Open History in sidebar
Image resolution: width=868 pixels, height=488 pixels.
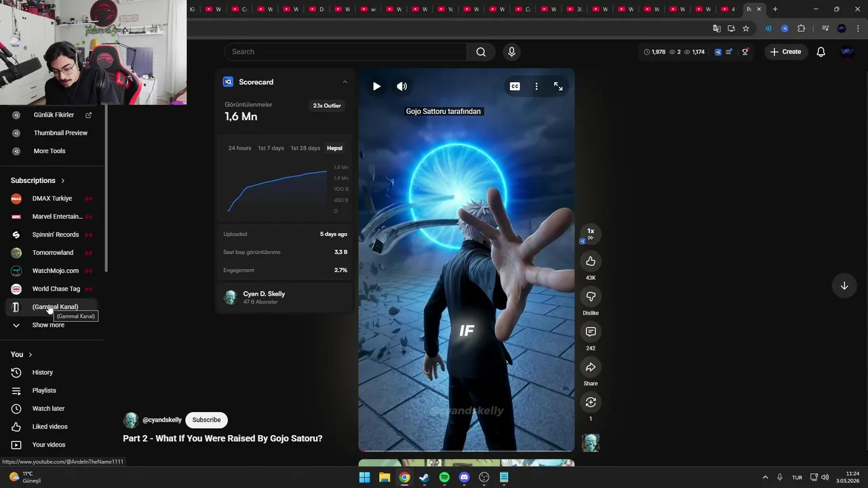click(x=52, y=372)
